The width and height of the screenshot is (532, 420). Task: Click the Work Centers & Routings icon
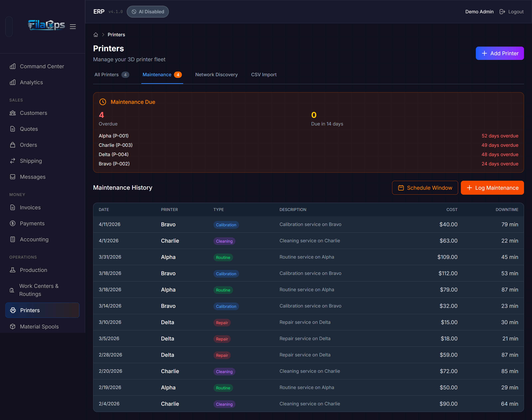click(12, 290)
